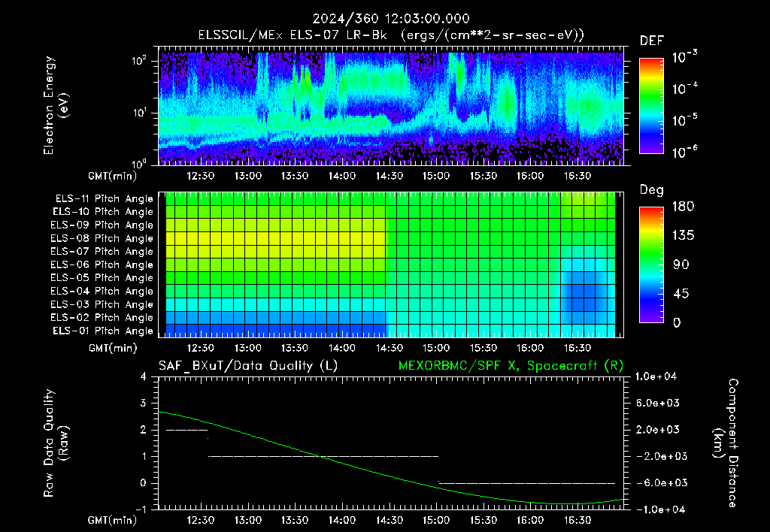This screenshot has height=532, width=770.
Task: Click the DEF label above the color bar
Action: click(x=652, y=41)
